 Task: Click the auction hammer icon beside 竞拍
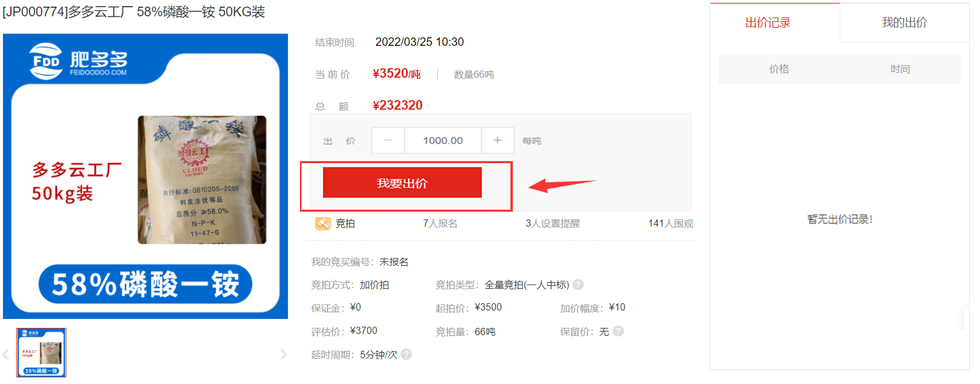click(x=323, y=224)
